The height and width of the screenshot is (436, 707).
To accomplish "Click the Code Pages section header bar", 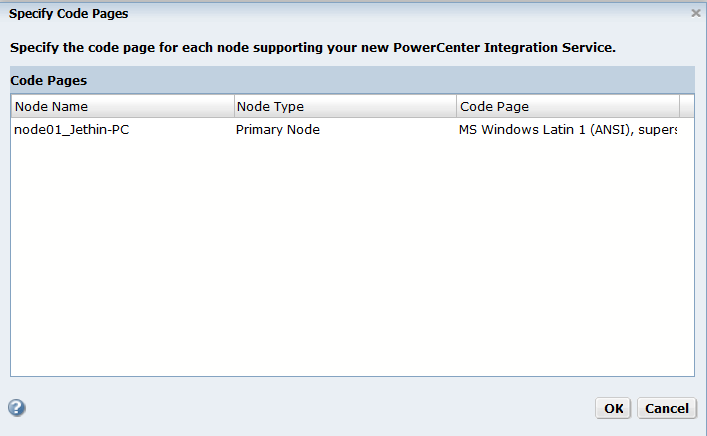I will click(352, 80).
